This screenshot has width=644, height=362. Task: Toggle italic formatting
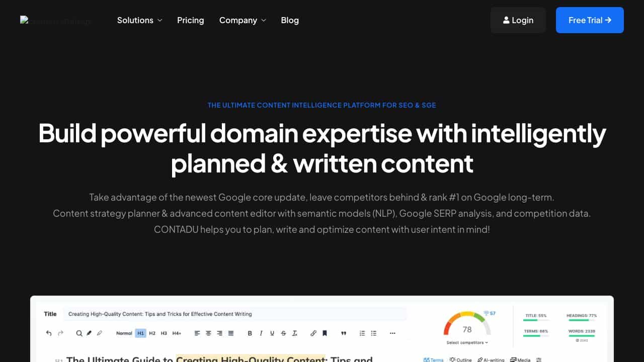261,333
